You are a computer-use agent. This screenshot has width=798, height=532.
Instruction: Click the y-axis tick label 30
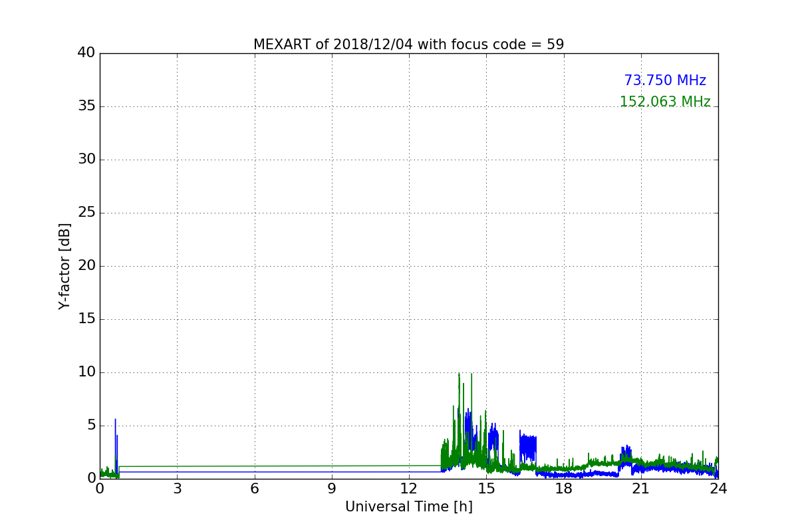[86, 160]
